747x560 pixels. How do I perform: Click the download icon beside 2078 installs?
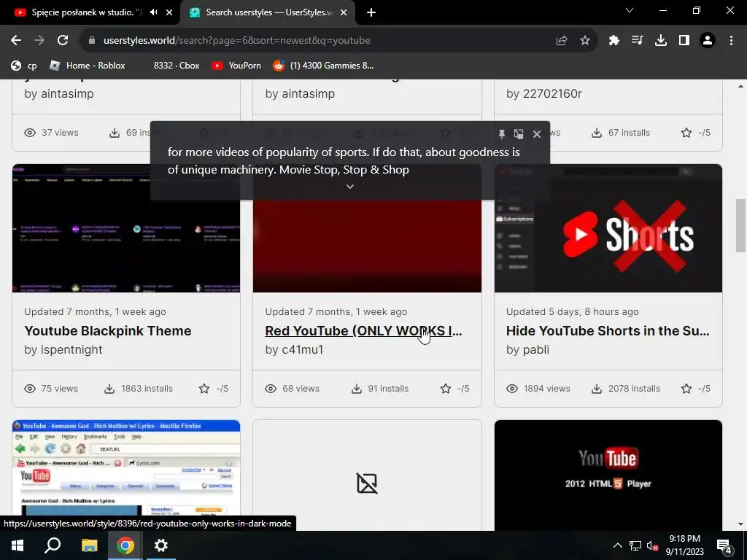pyautogui.click(x=597, y=389)
